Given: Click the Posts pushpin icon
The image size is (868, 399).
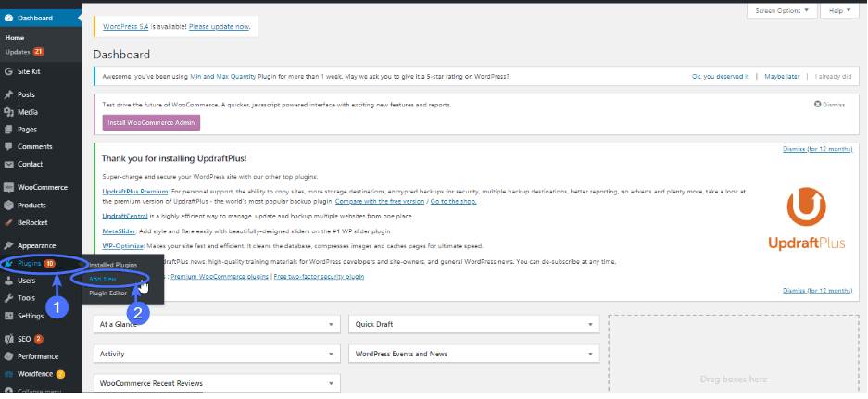Looking at the screenshot, I should click(9, 94).
